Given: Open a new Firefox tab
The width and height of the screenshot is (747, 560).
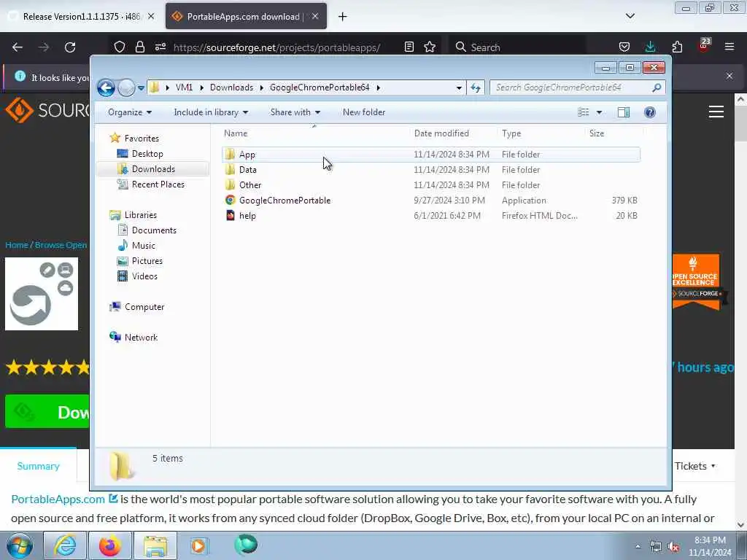Looking at the screenshot, I should click(x=343, y=17).
